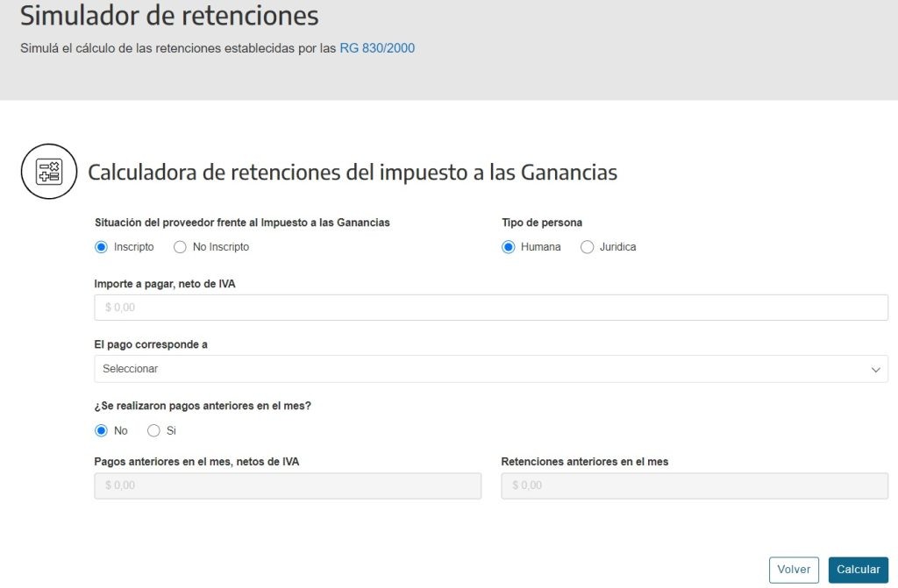Image resolution: width=898 pixels, height=588 pixels.
Task: Open the RG 830/2000 link
Action: point(377,48)
